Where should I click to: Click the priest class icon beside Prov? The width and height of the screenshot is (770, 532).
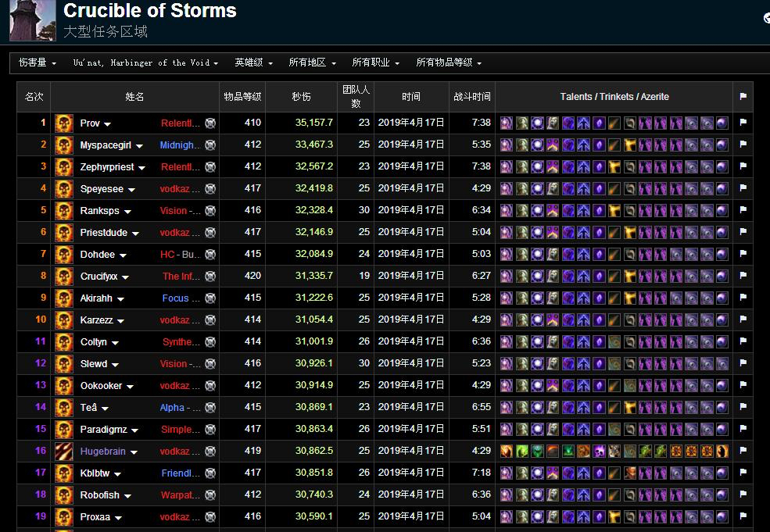[63, 123]
